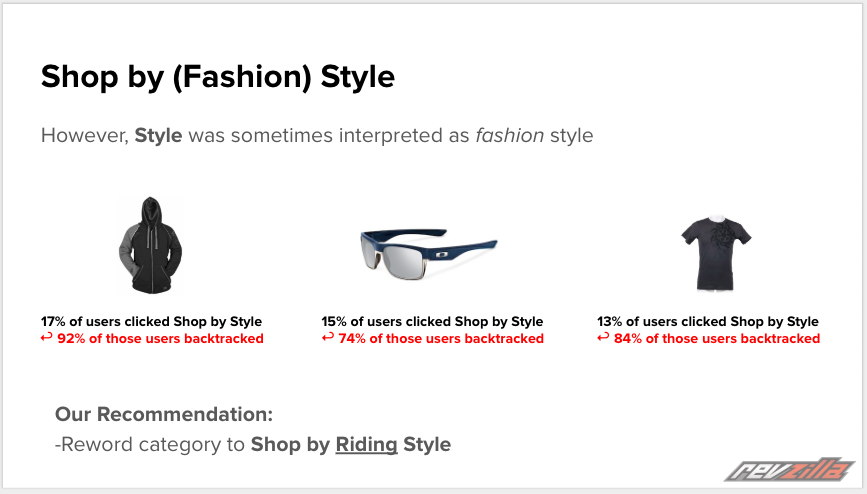Click the backtrack arrow beside 92%
The width and height of the screenshot is (867, 494).
(46, 338)
